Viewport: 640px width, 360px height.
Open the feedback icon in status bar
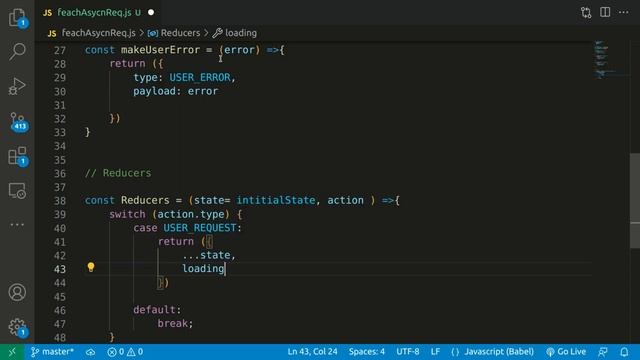602,352
